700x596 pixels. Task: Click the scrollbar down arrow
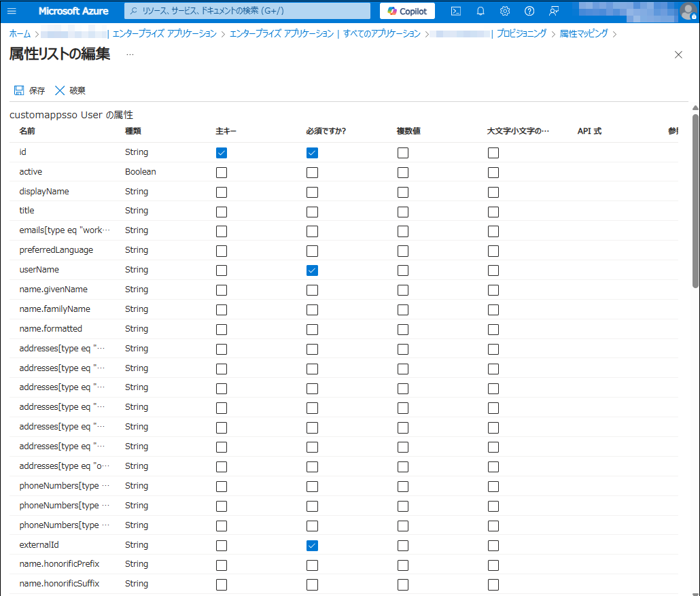[x=695, y=593]
